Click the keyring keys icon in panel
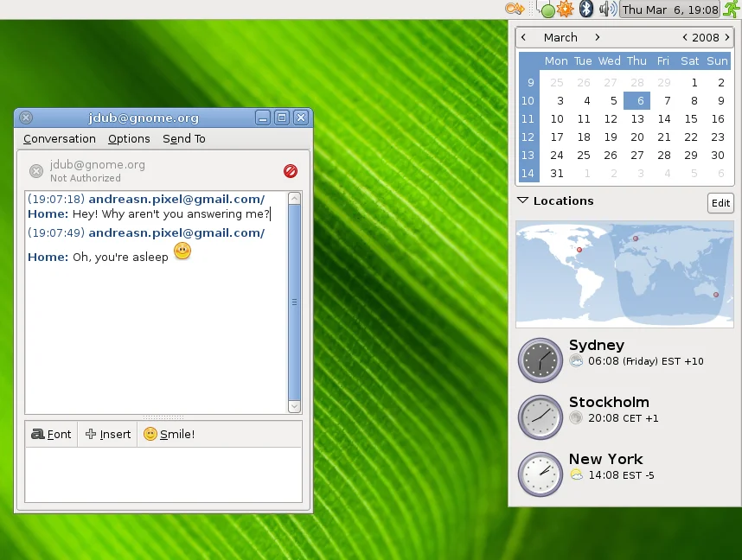Screen dimensions: 742x560 [515, 10]
